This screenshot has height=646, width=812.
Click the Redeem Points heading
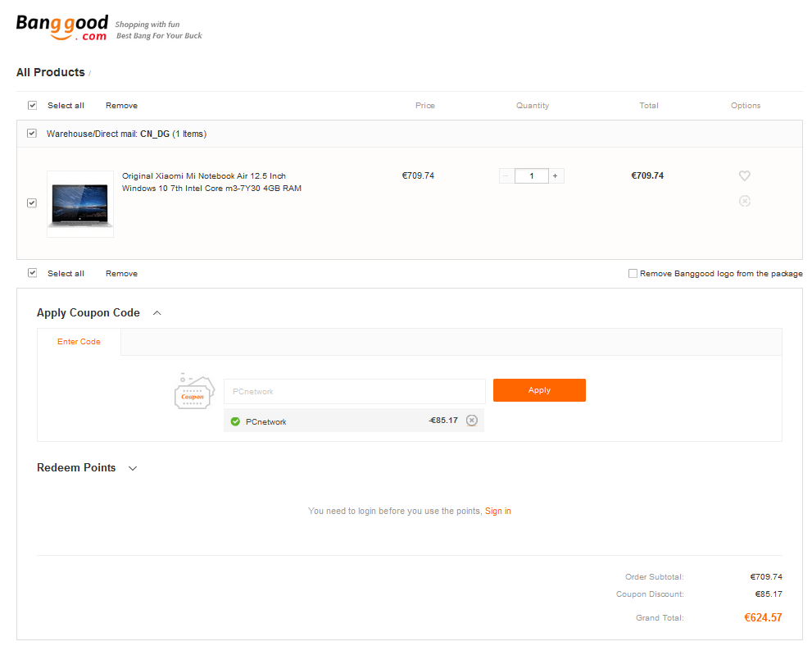tap(76, 468)
